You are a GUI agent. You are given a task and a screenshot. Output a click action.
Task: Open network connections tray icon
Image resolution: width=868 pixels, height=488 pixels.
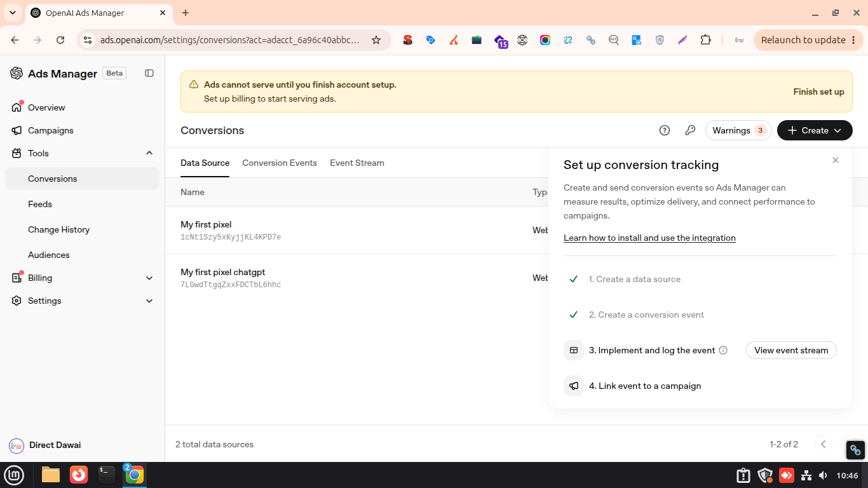pos(806,475)
